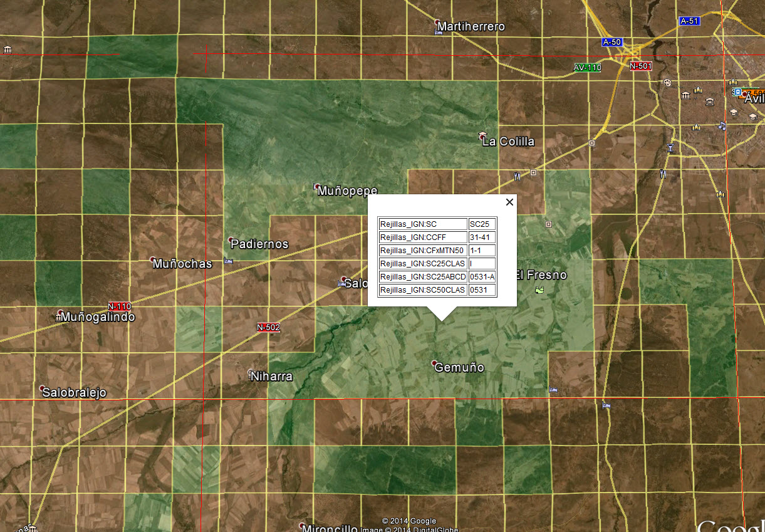The height and width of the screenshot is (532, 765).
Task: Click the A-51 highway shield
Action: [689, 21]
